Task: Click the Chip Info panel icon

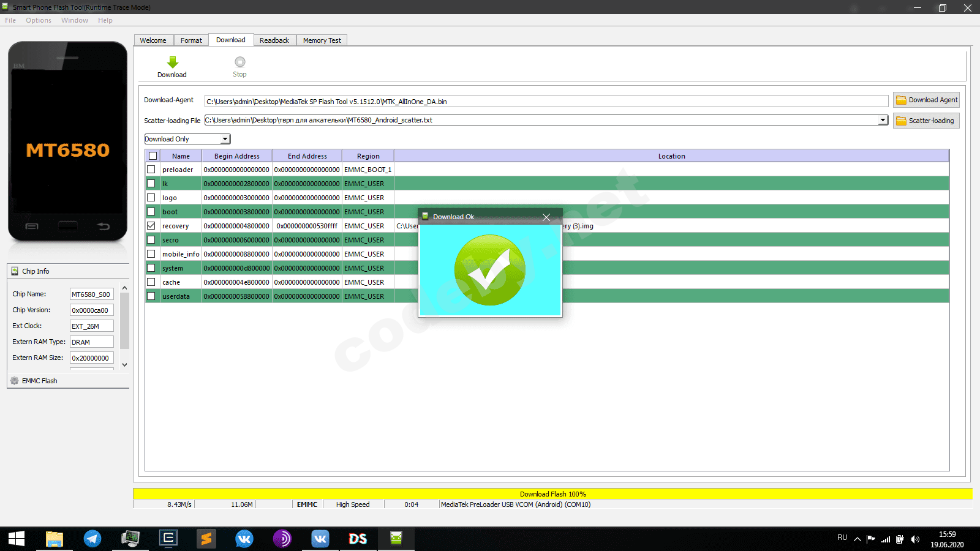Action: click(15, 271)
